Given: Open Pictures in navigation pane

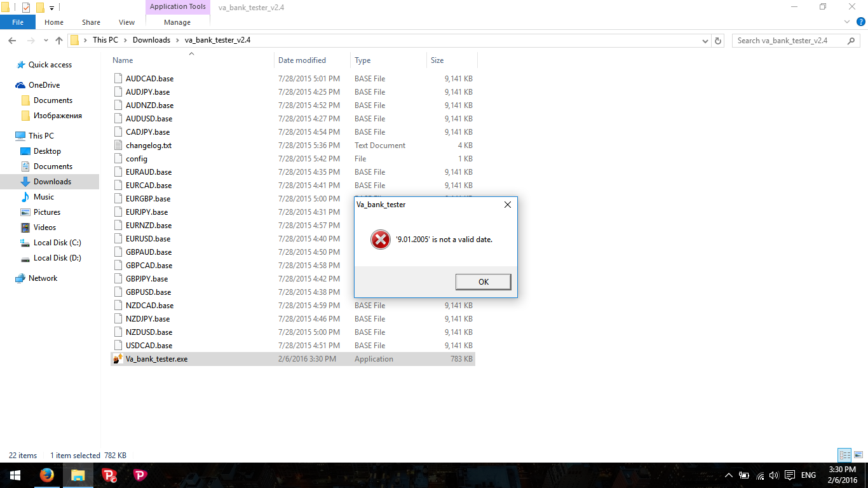Looking at the screenshot, I should point(47,212).
